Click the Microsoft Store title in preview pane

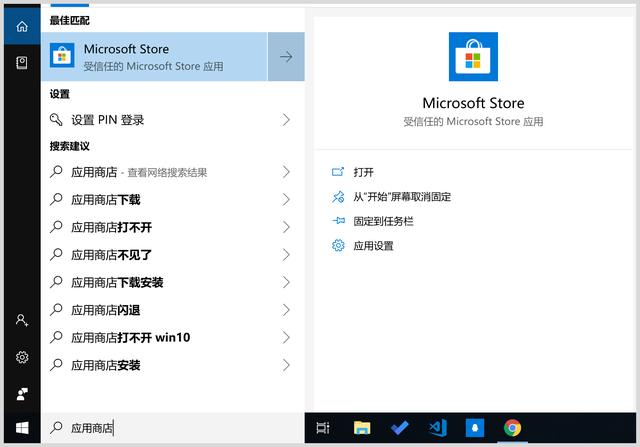[x=473, y=103]
